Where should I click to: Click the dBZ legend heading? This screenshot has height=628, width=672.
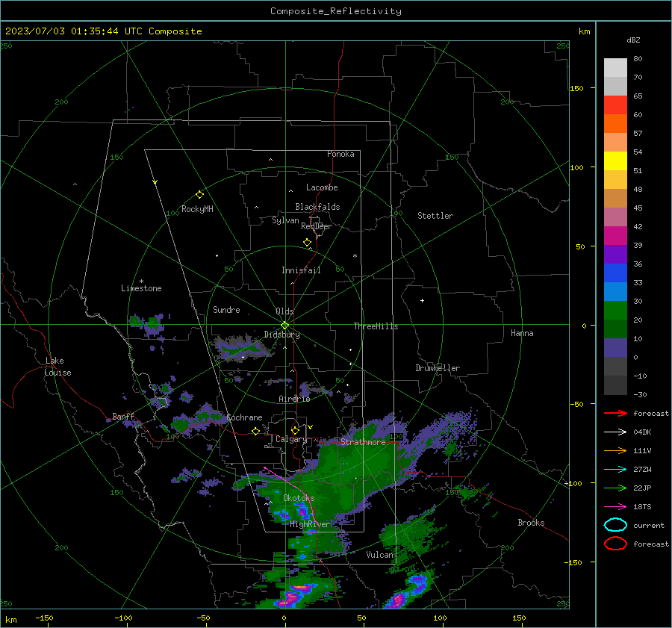(633, 40)
